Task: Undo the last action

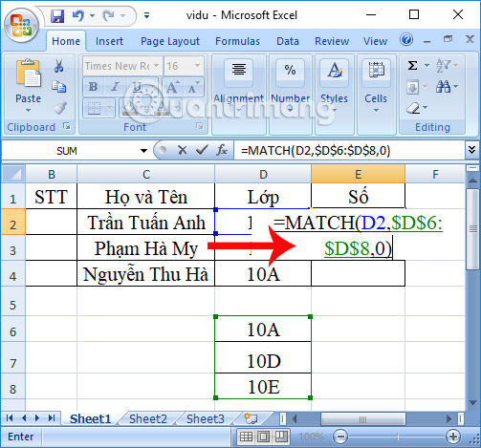Action: click(77, 15)
